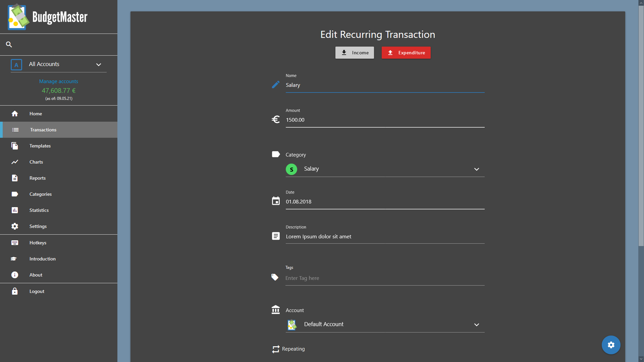Click the Reports document icon
The width and height of the screenshot is (644, 362).
click(15, 178)
